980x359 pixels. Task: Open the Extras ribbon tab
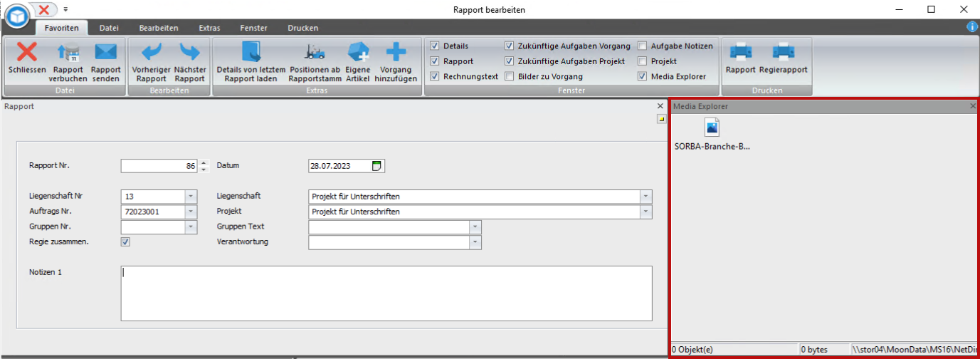(x=209, y=28)
